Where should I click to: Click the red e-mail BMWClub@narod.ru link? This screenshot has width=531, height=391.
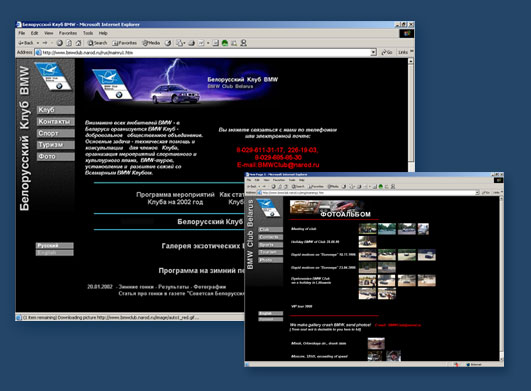(x=278, y=165)
